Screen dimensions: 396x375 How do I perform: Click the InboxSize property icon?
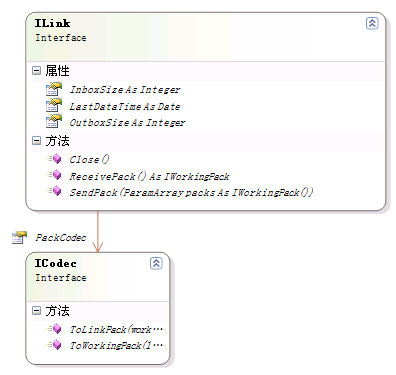[54, 89]
